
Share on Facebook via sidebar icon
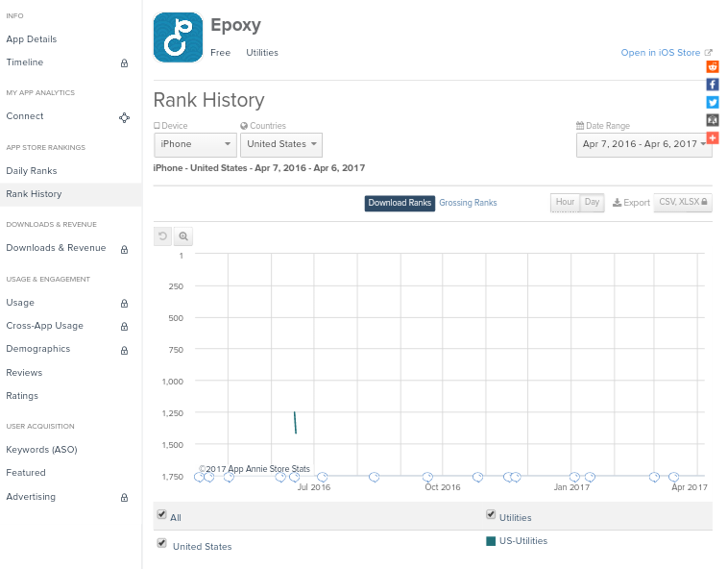(713, 85)
